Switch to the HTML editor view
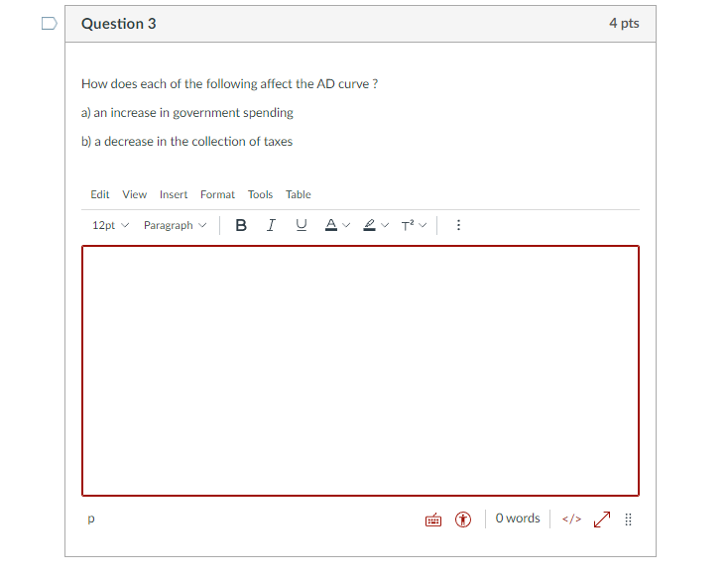 tap(571, 519)
